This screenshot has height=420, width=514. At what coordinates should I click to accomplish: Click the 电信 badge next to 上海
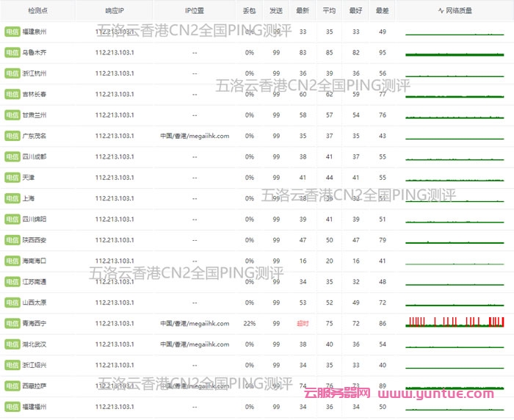click(x=12, y=198)
